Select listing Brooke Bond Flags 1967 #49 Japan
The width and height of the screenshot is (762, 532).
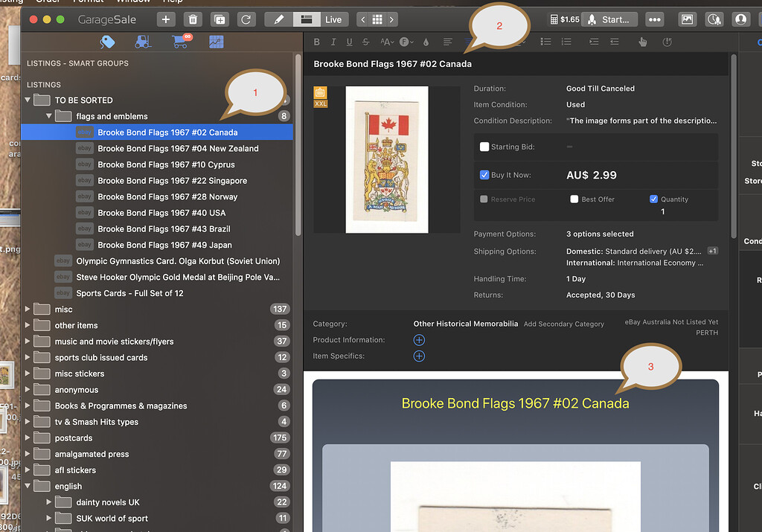pos(157,245)
